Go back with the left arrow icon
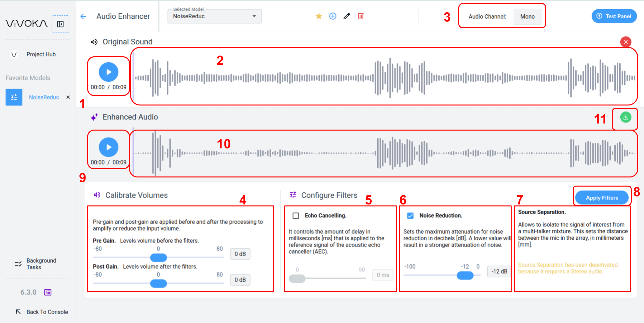 tap(83, 16)
